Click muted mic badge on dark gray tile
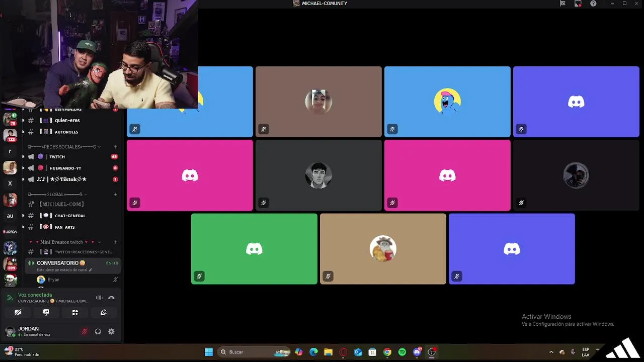The width and height of the screenshot is (644, 362). [x=264, y=203]
